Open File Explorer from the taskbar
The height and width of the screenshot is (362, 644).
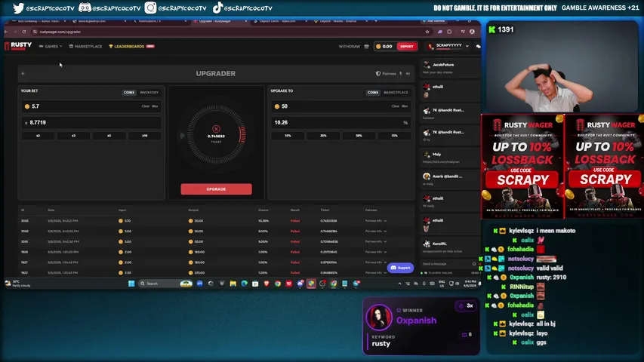(x=233, y=284)
